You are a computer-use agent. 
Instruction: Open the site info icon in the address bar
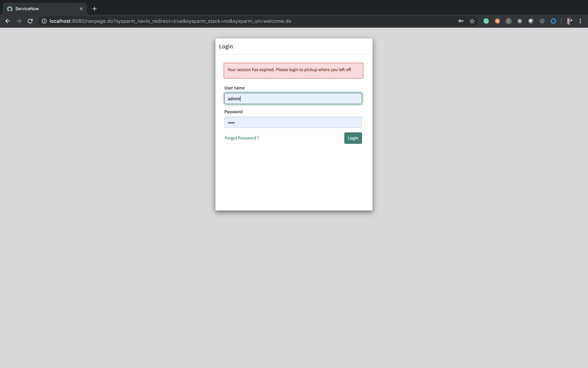[x=44, y=21]
